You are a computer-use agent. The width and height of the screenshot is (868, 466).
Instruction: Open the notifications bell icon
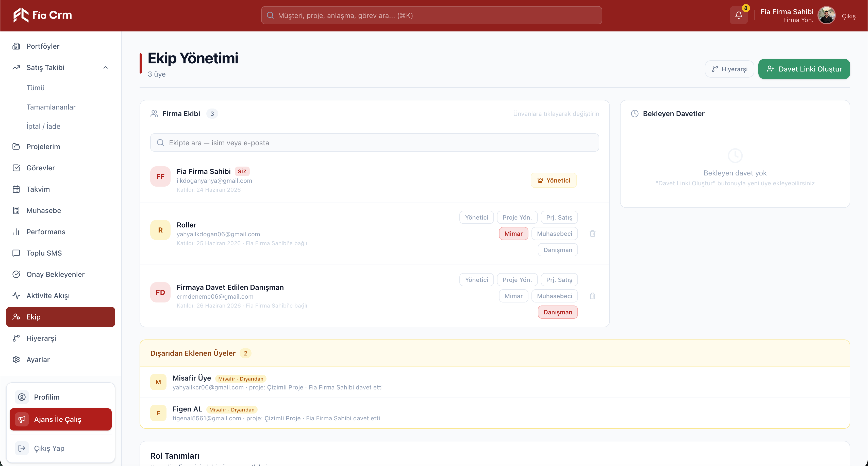point(738,15)
